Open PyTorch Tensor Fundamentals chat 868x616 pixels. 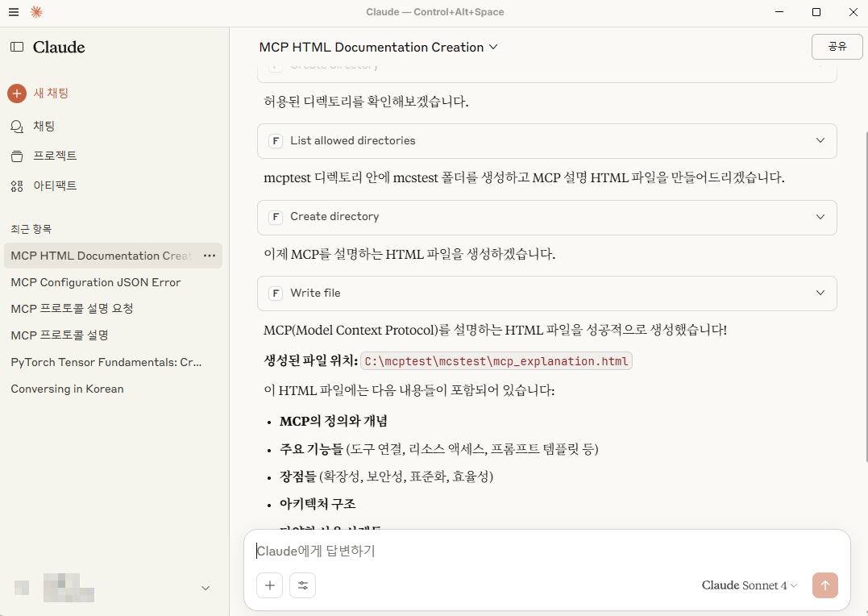pos(106,362)
